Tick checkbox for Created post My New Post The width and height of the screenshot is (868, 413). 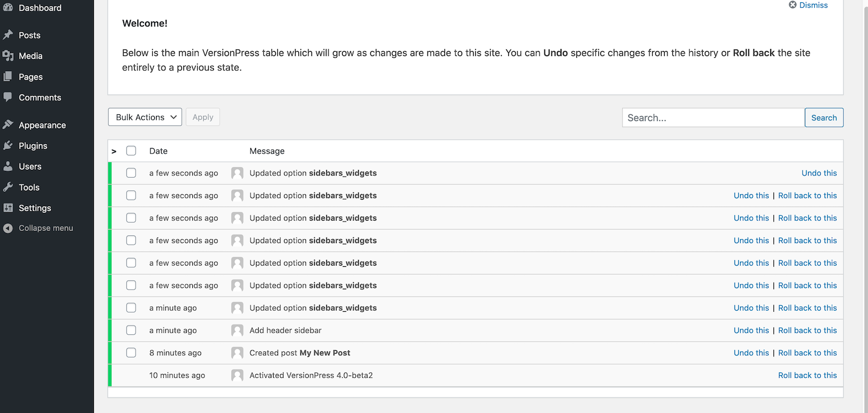tap(131, 353)
